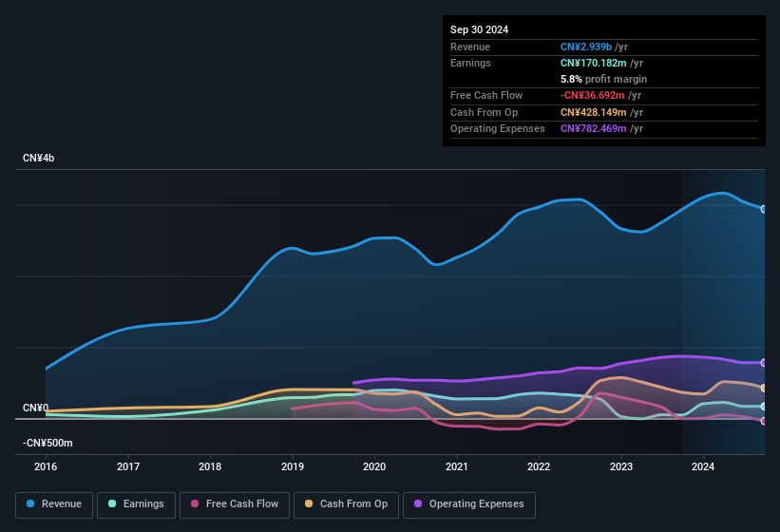Click the 2018 x-axis label
The width and height of the screenshot is (780, 532).
pos(210,466)
